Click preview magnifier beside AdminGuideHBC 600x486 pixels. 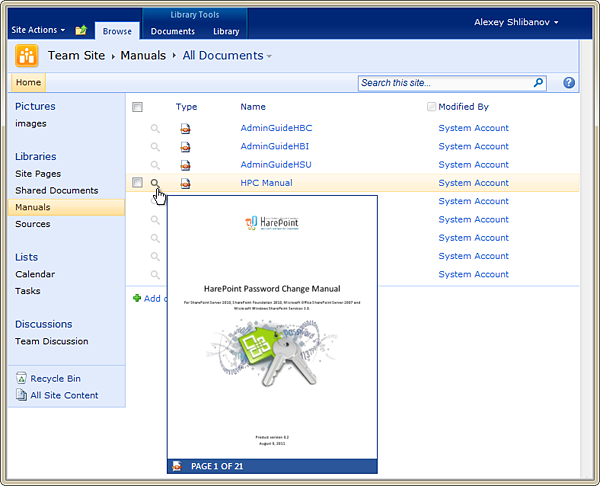point(155,129)
